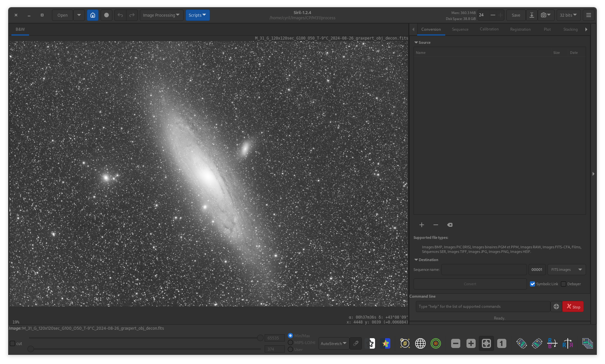Open the astrometry spiral galaxy tool

point(405,343)
